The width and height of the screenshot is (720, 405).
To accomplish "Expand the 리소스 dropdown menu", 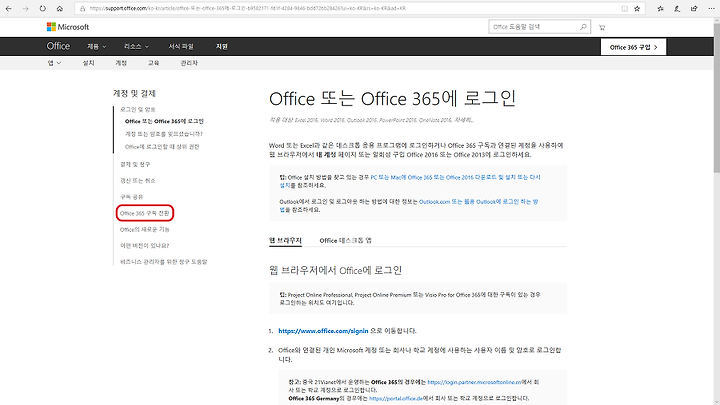I will (x=136, y=47).
